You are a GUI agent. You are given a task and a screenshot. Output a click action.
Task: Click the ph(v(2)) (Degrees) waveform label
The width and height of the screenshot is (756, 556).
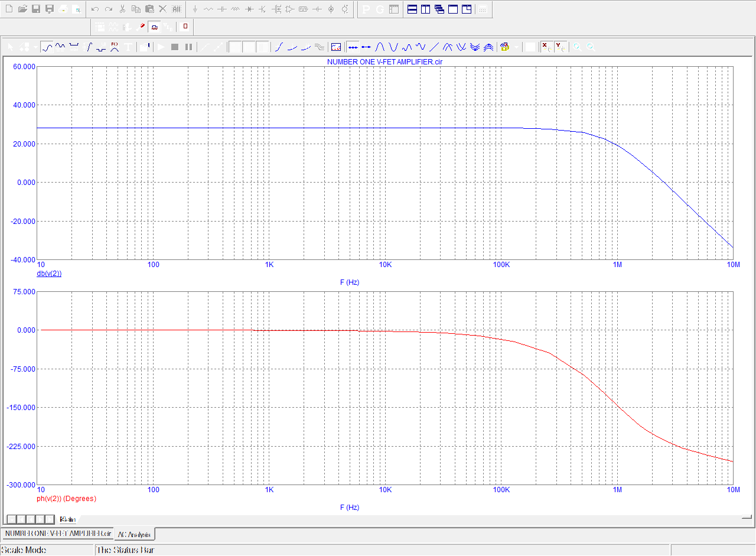(66, 499)
